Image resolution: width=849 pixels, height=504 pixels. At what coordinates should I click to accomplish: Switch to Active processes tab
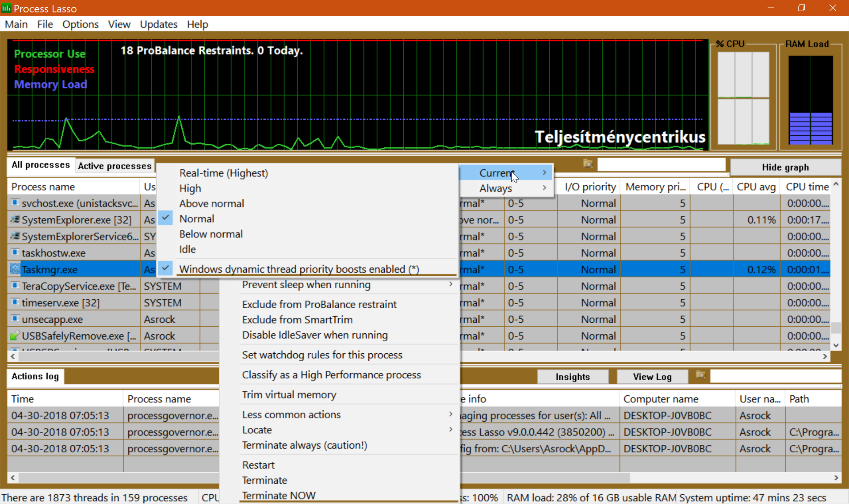click(x=115, y=166)
